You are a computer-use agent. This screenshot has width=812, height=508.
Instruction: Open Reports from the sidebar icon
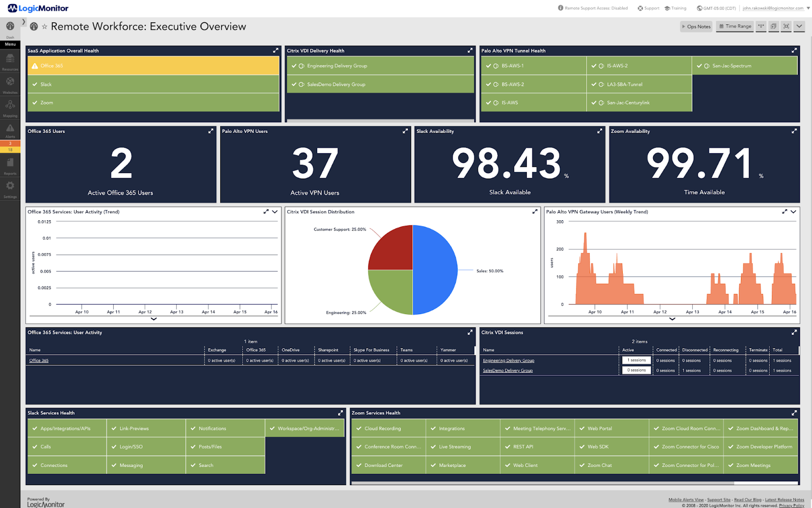(10, 162)
